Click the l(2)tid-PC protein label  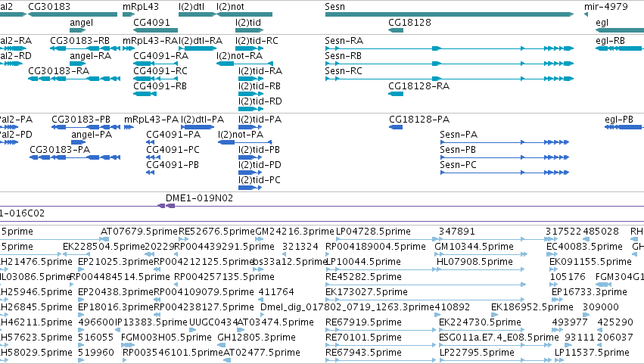tap(259, 180)
